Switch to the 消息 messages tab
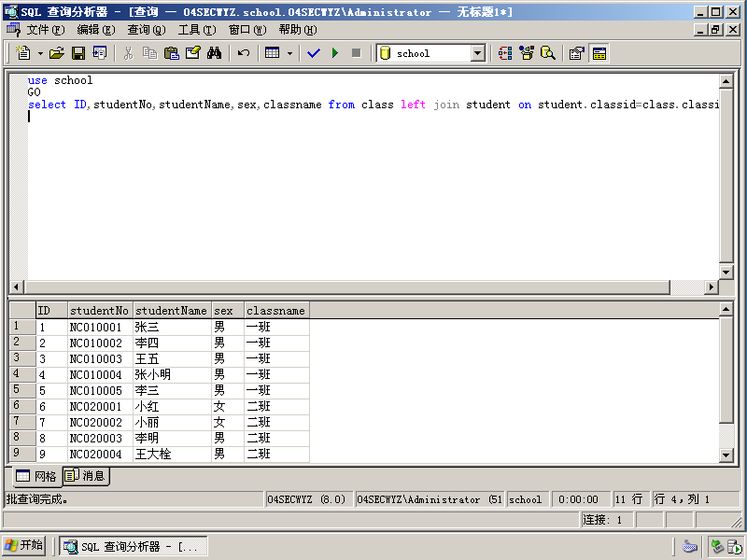 click(x=85, y=476)
